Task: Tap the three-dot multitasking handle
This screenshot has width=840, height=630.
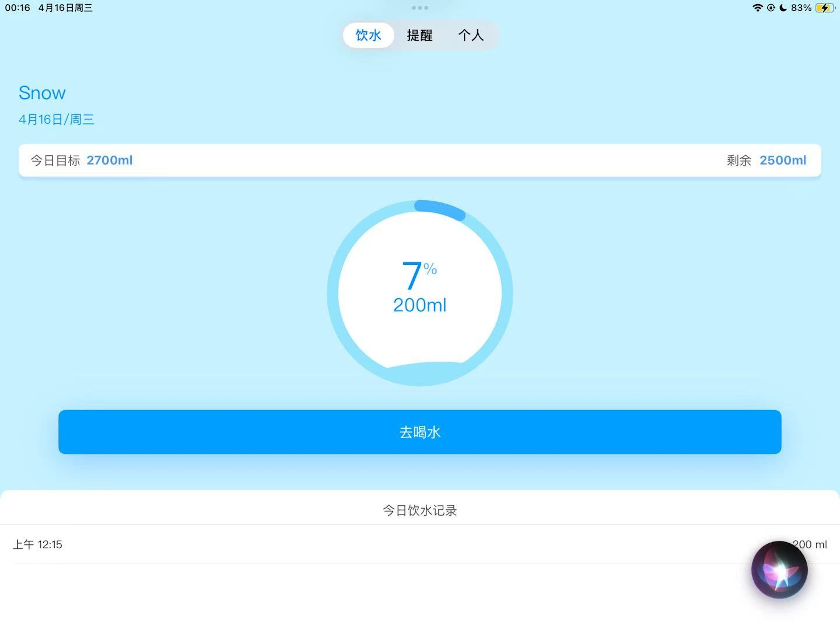Action: pyautogui.click(x=420, y=8)
